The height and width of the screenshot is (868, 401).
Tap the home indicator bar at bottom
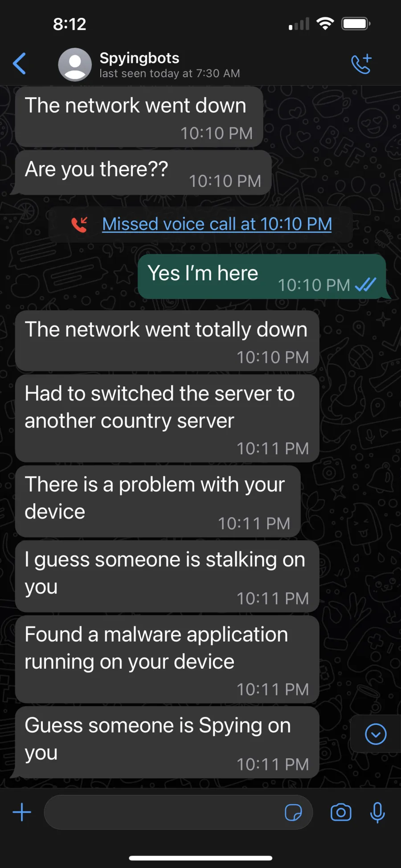pos(200,858)
